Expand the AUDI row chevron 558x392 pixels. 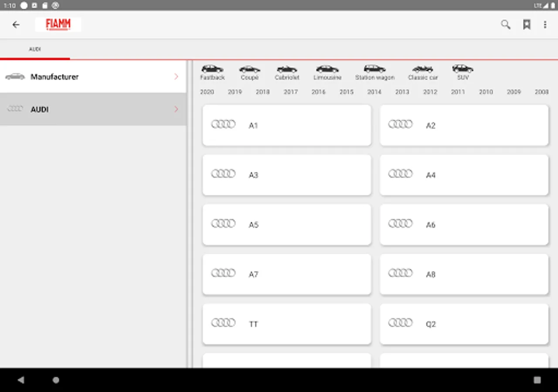[176, 109]
